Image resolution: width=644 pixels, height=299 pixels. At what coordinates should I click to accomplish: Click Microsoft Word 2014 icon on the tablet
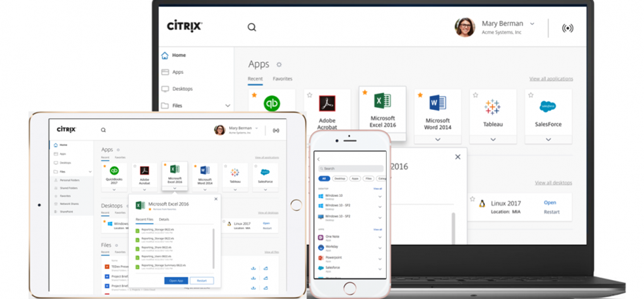(x=205, y=170)
